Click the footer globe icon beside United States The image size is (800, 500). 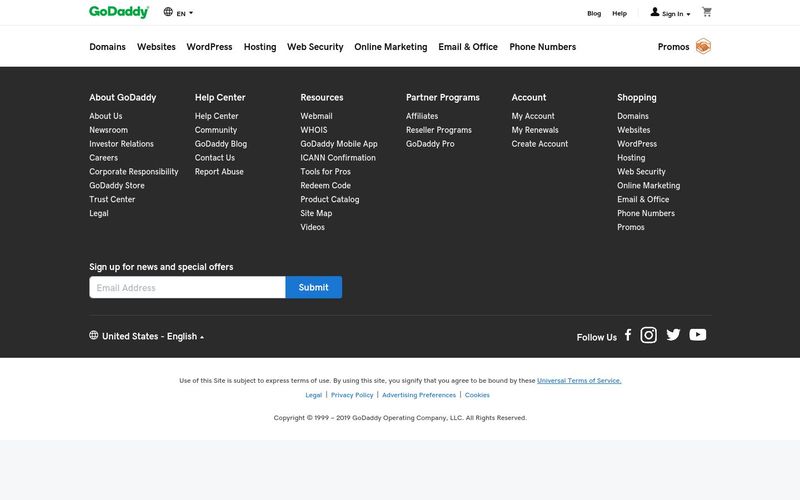tap(93, 335)
